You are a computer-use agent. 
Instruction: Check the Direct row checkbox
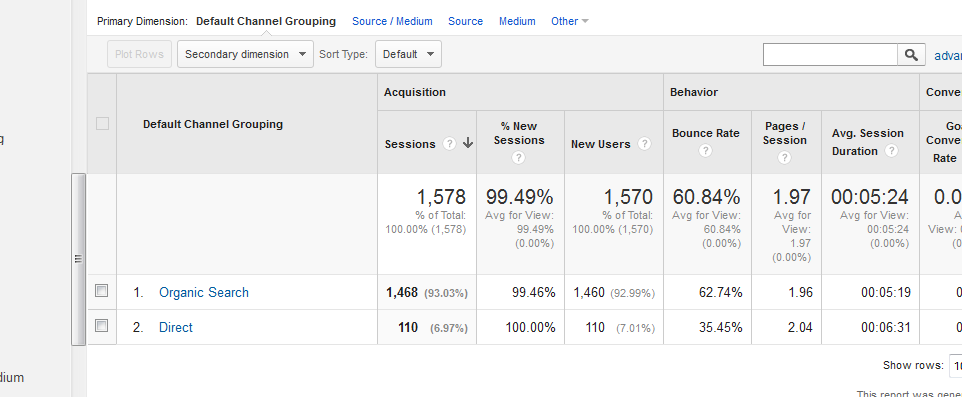102,326
